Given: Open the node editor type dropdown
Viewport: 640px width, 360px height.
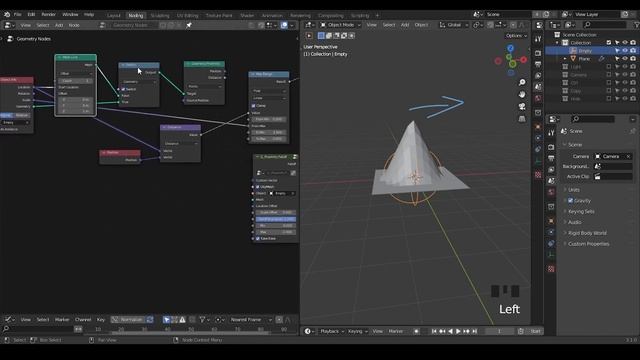Looking at the screenshot, I should pos(9,25).
